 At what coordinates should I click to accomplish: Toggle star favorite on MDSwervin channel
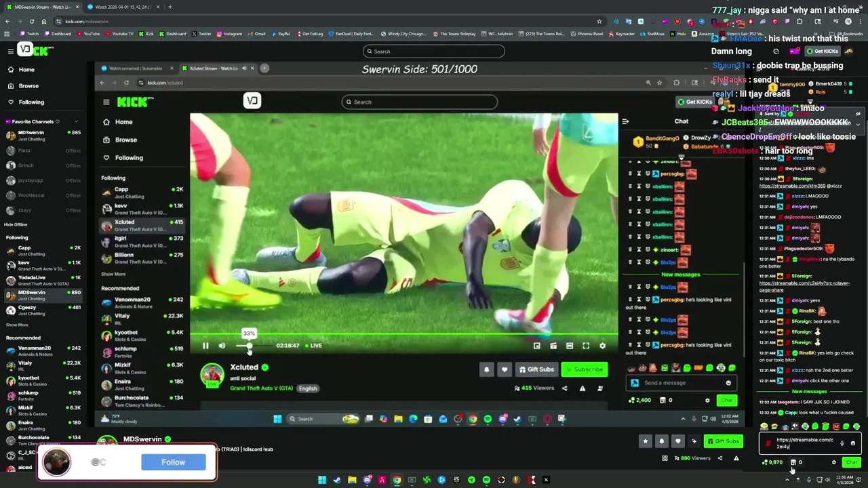click(x=645, y=441)
